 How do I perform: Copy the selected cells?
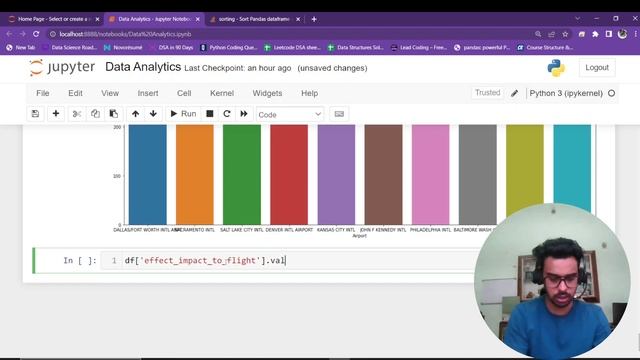(x=95, y=114)
